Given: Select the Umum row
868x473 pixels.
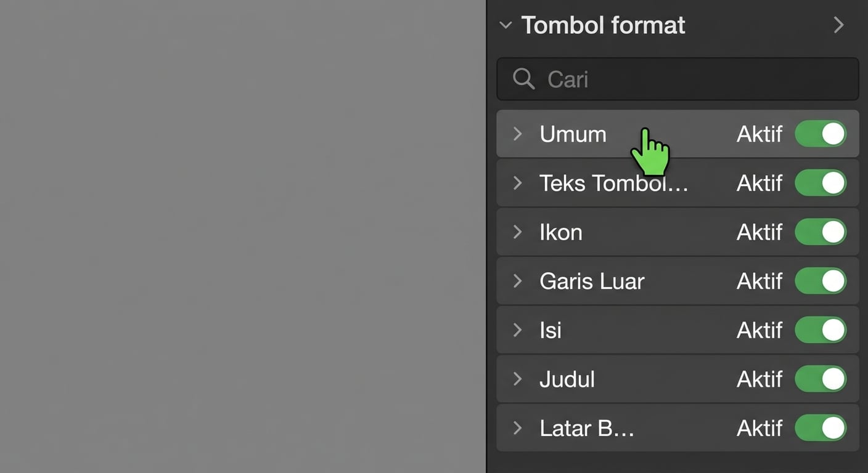Looking at the screenshot, I should (616, 134).
